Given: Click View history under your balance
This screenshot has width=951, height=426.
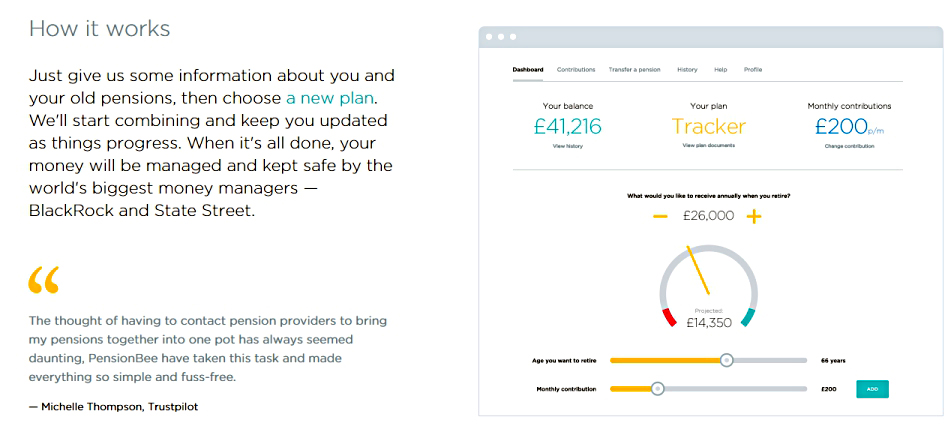Looking at the screenshot, I should [x=568, y=146].
